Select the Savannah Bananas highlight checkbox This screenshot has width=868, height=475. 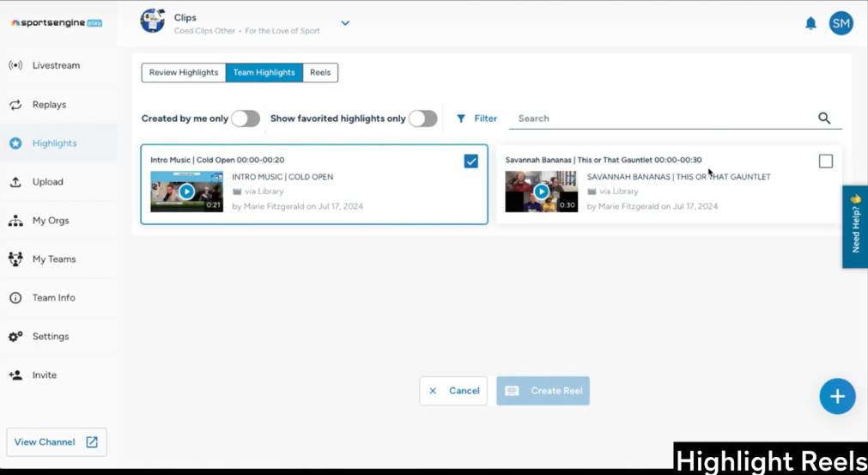825,161
